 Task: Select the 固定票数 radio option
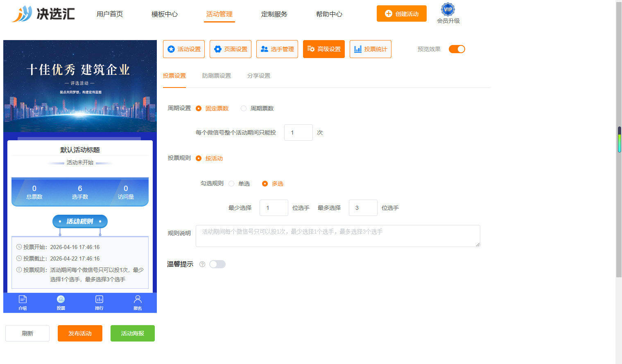tap(199, 108)
